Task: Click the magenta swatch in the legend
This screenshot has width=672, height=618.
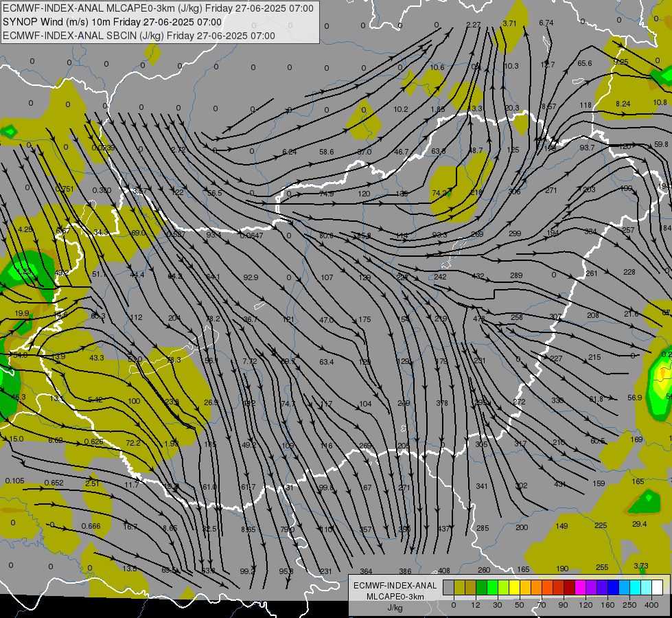Action: click(580, 587)
